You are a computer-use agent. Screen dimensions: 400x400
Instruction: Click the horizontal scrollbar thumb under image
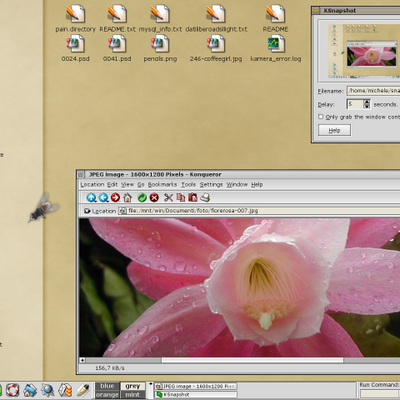(x=252, y=360)
